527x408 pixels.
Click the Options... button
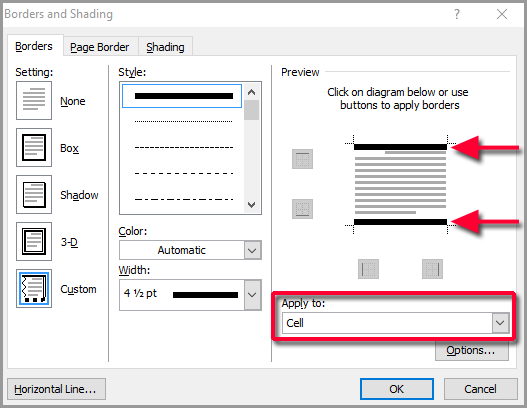472,351
